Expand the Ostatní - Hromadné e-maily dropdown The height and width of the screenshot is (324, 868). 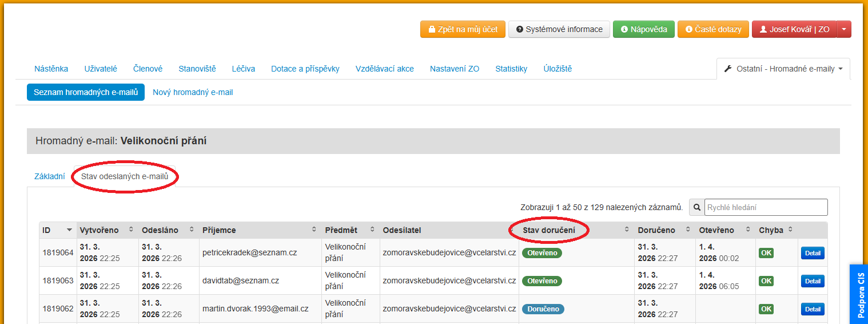[x=783, y=69]
